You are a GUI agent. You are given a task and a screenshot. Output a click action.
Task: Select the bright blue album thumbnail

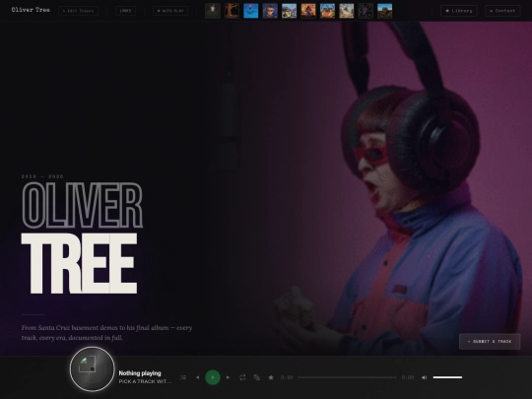click(251, 11)
